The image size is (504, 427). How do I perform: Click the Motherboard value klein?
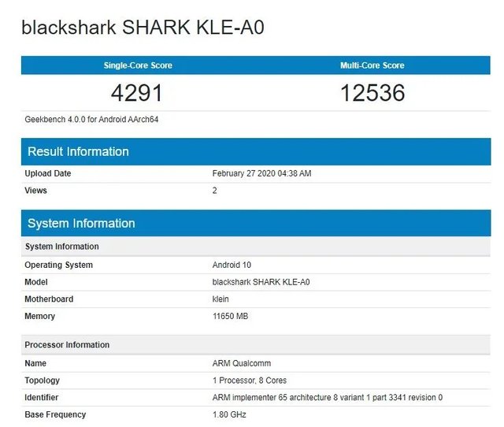pos(221,299)
